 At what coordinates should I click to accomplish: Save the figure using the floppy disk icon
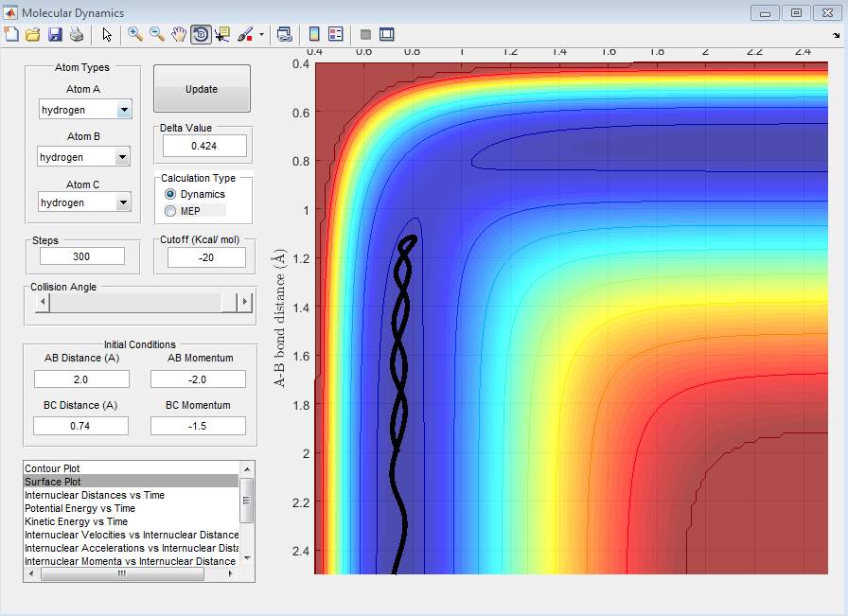click(55, 34)
